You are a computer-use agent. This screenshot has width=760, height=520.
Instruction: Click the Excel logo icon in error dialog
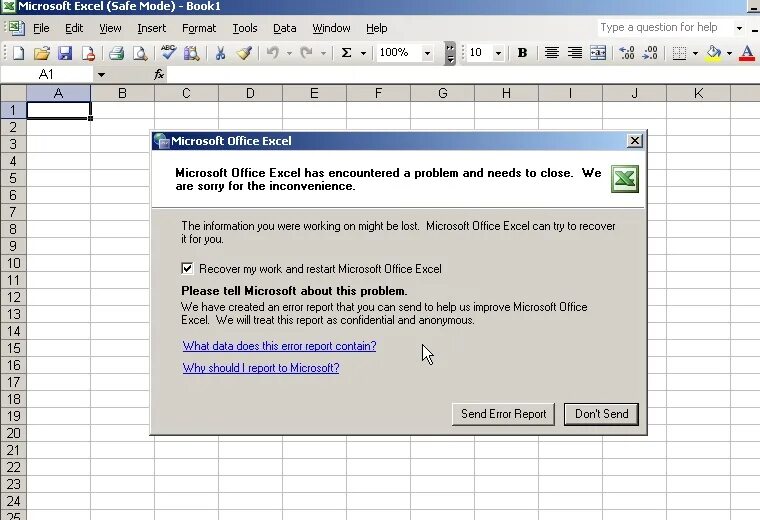click(x=624, y=179)
